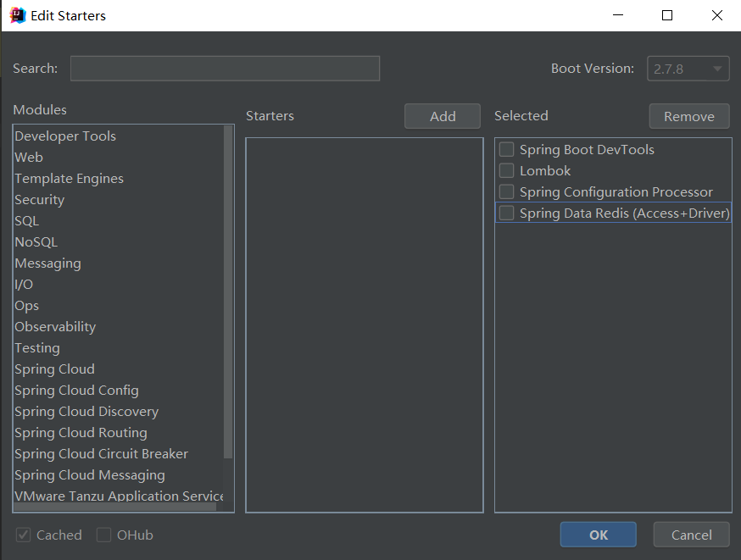
Task: Check the Spring Boot DevTools checkbox
Action: [507, 150]
